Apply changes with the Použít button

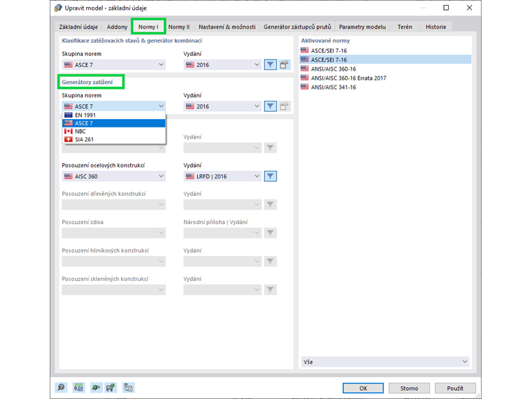point(455,388)
